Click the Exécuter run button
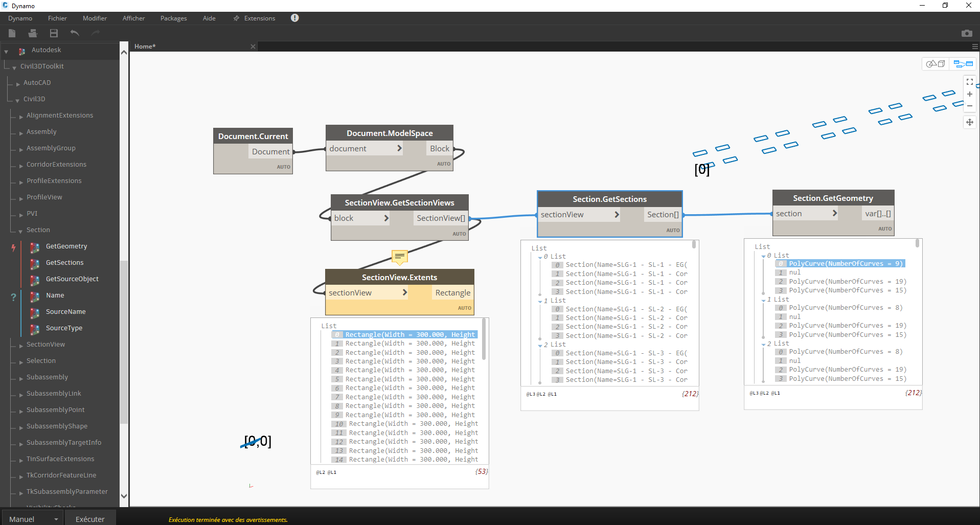Viewport: 980px width, 525px height. (90, 519)
